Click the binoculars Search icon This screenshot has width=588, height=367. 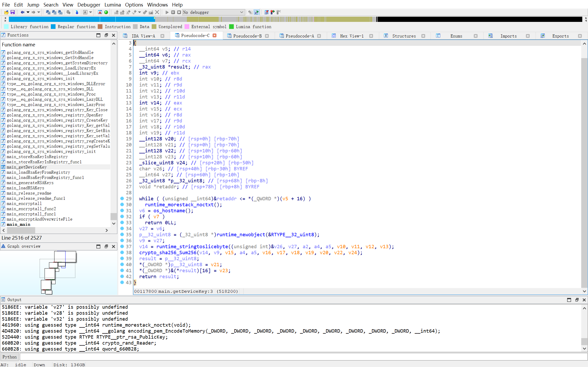click(x=48, y=12)
